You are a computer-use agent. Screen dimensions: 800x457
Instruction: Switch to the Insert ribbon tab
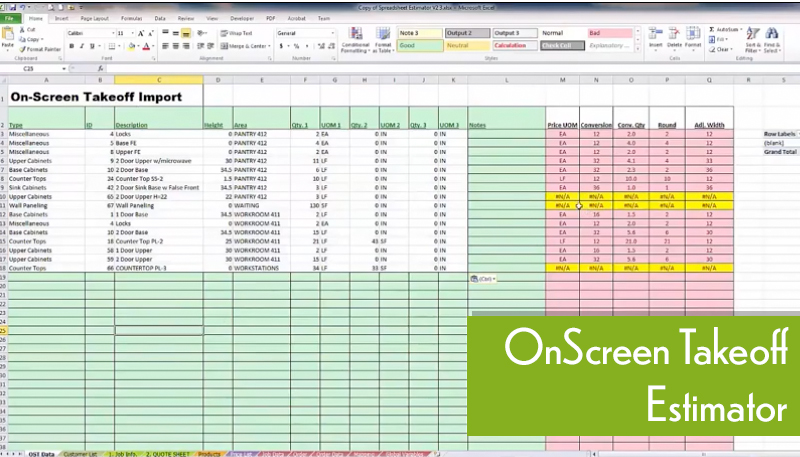(61, 18)
